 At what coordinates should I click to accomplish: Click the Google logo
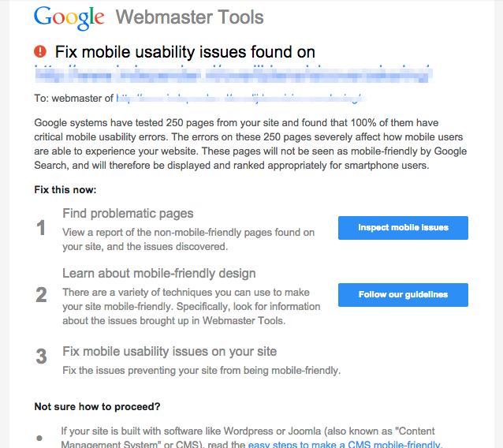69,17
